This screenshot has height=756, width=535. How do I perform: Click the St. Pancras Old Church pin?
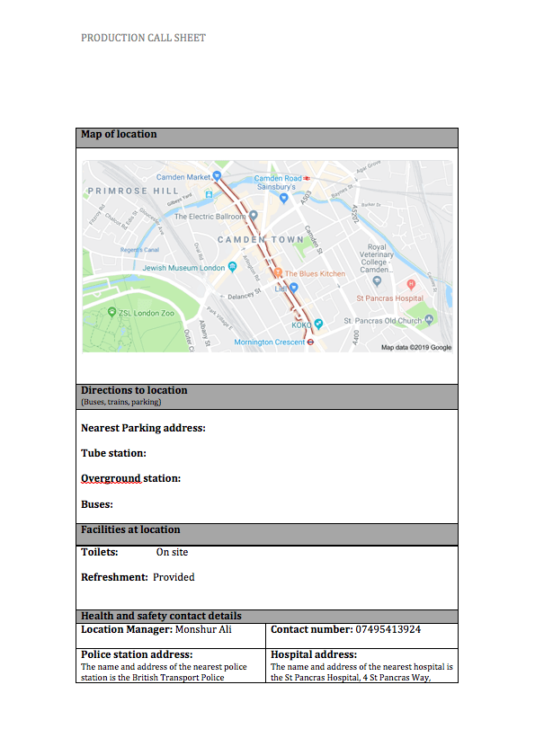tap(429, 319)
